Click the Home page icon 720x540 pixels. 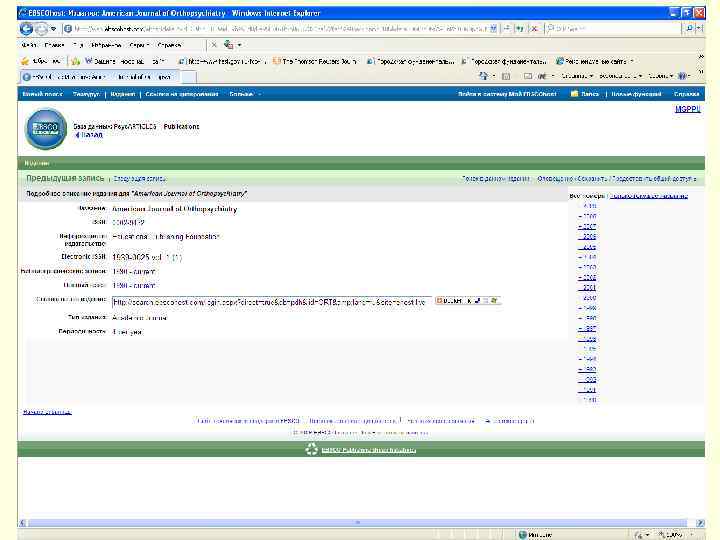coord(483,76)
